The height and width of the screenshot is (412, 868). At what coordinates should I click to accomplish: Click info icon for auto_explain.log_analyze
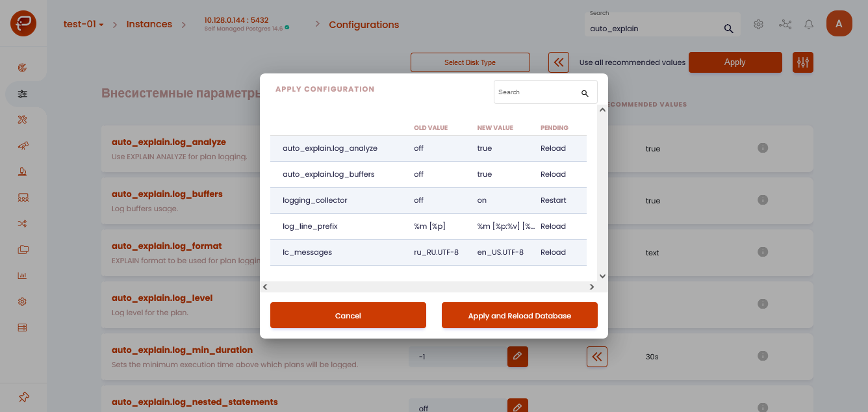[x=763, y=148]
